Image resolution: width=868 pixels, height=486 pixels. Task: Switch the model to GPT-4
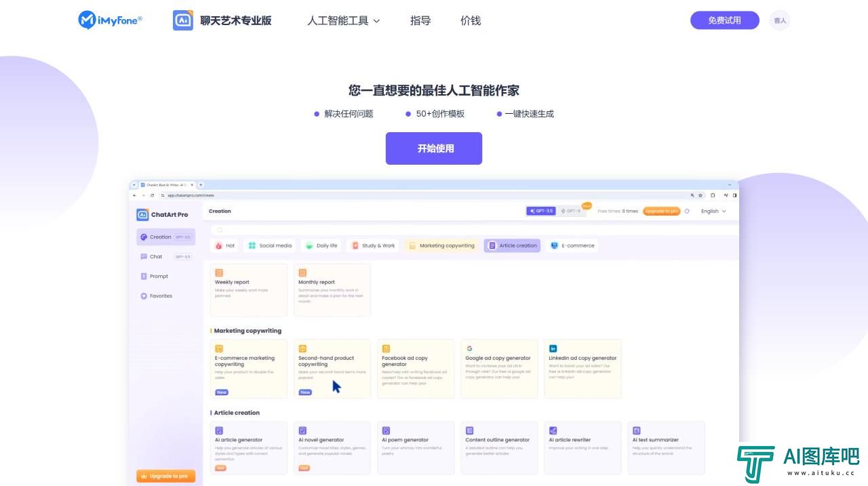point(570,211)
